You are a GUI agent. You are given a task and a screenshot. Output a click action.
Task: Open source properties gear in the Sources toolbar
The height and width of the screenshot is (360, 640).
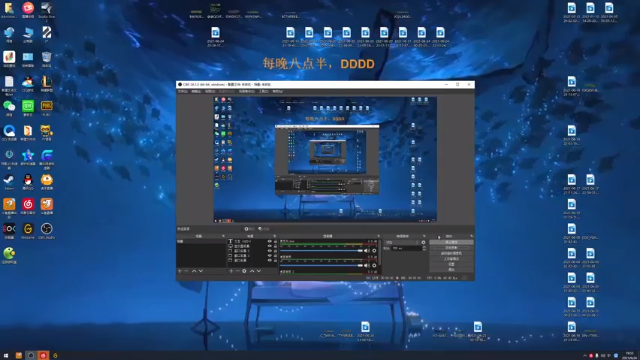point(244,271)
